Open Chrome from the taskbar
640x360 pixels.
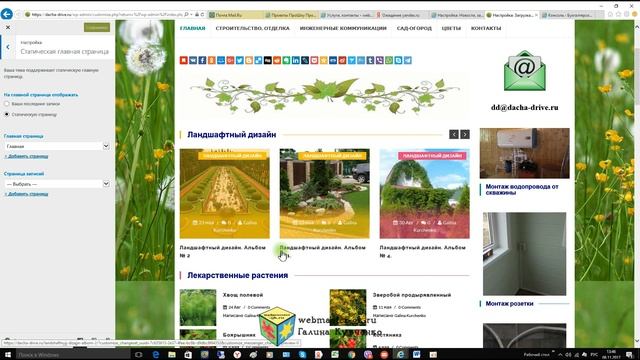(x=351, y=355)
